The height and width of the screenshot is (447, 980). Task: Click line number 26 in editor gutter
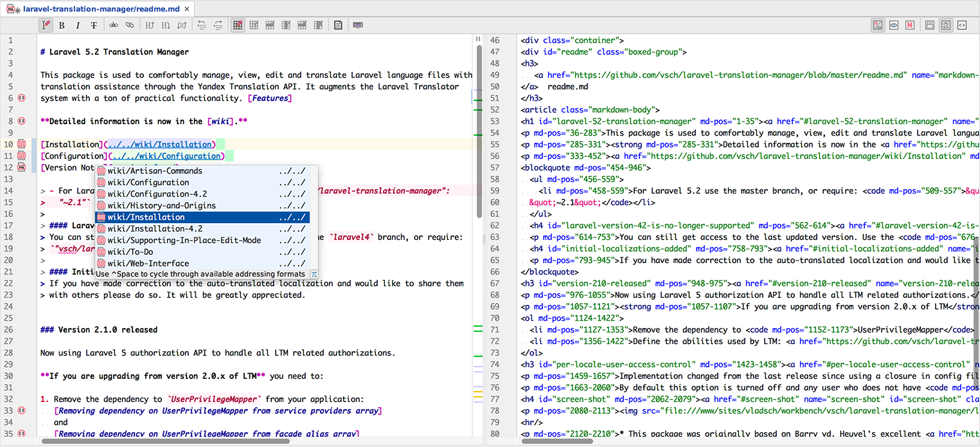8,329
